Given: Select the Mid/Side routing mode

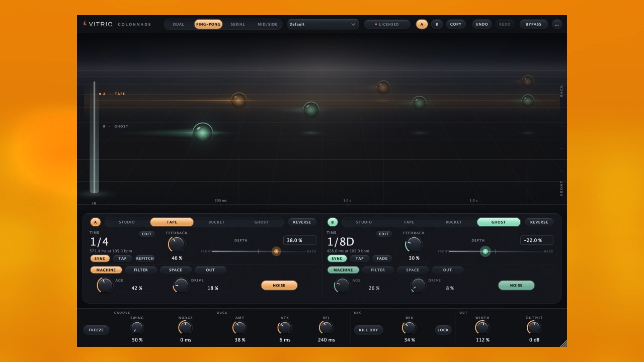Looking at the screenshot, I should [x=268, y=24].
